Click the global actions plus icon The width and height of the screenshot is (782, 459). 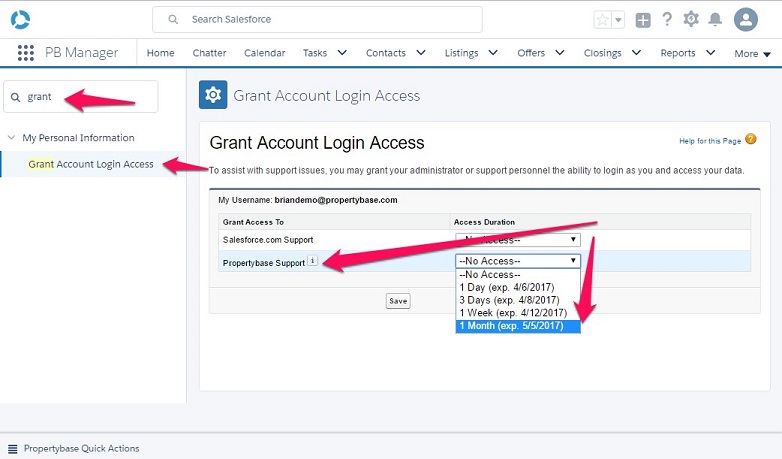643,20
